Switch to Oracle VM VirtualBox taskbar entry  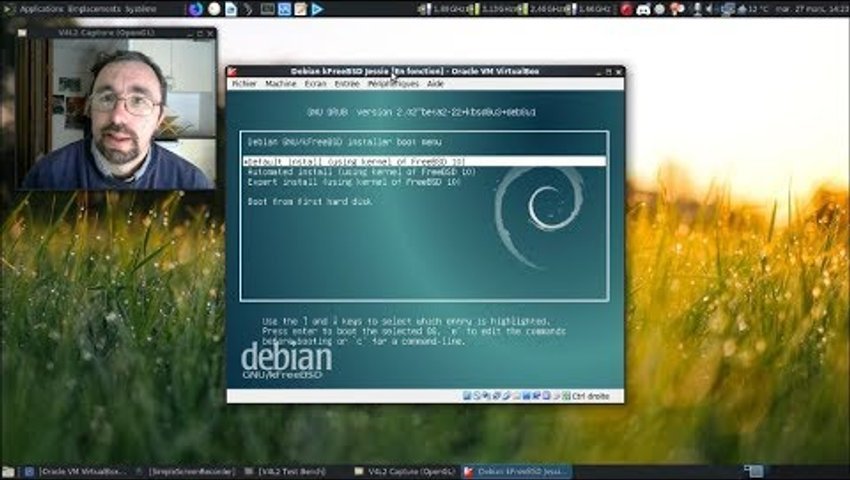point(75,471)
